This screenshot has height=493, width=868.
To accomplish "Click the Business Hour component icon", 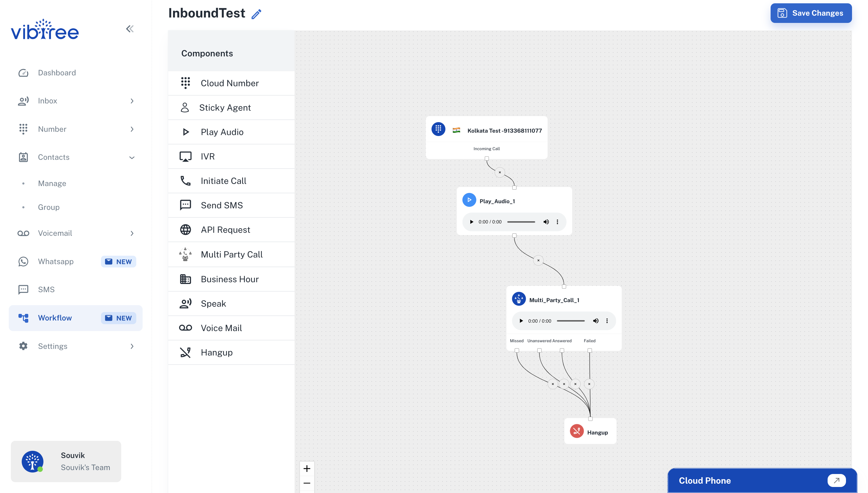I will point(185,279).
